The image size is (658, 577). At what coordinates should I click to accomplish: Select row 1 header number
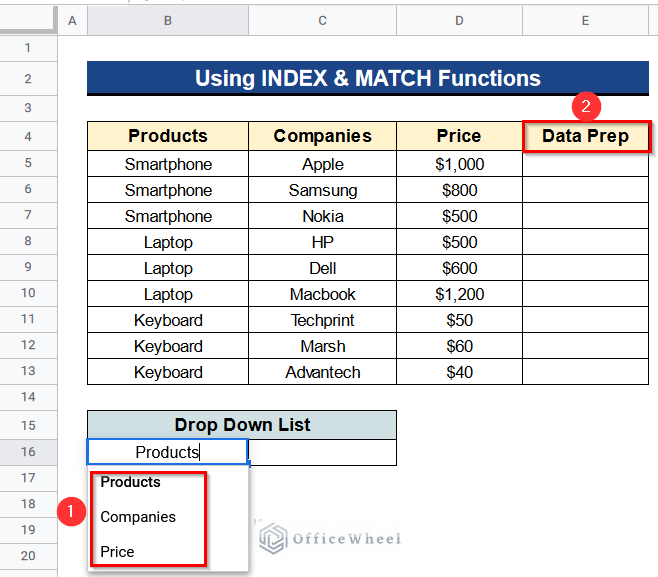pyautogui.click(x=28, y=48)
